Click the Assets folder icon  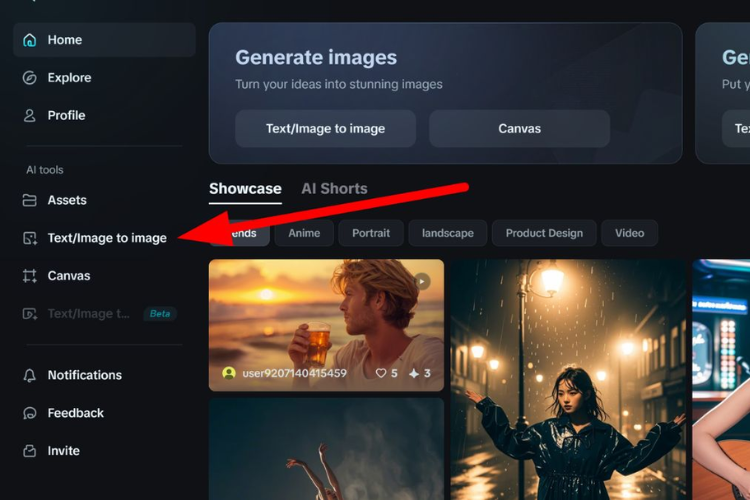30,200
